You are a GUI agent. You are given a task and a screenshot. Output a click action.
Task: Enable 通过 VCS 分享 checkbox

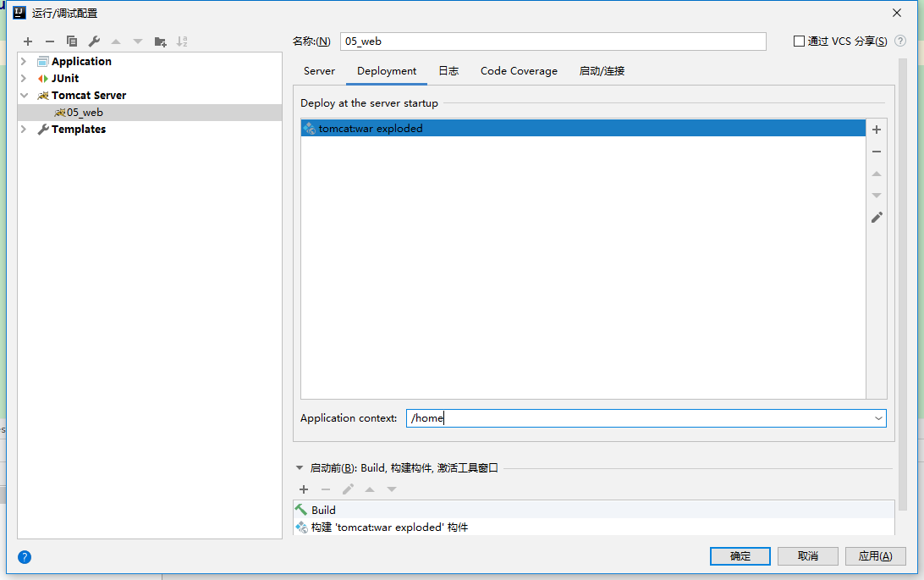click(x=799, y=41)
